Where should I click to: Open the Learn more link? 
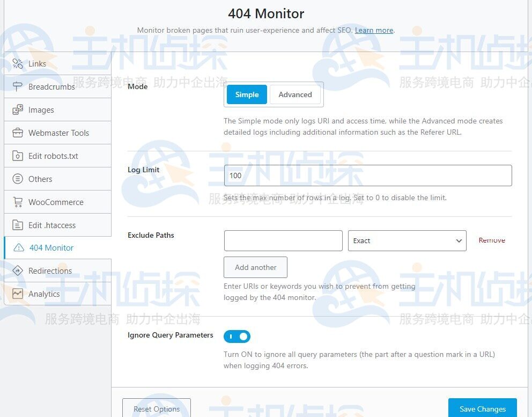(x=374, y=30)
